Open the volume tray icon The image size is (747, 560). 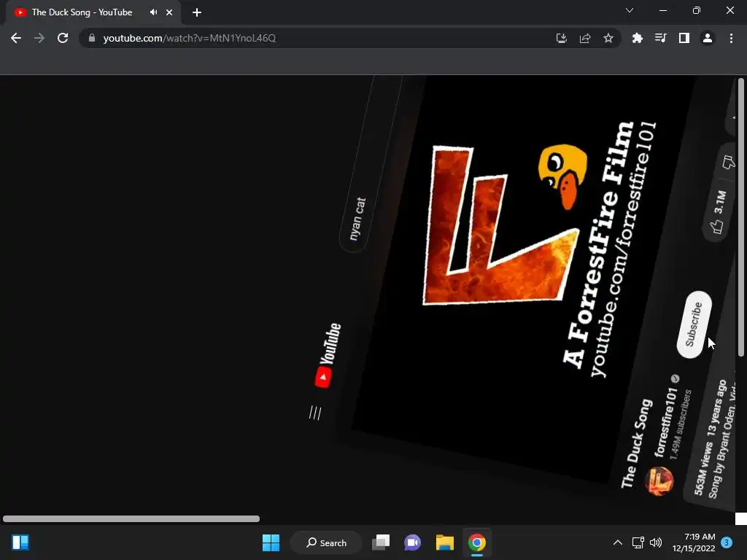tap(656, 542)
